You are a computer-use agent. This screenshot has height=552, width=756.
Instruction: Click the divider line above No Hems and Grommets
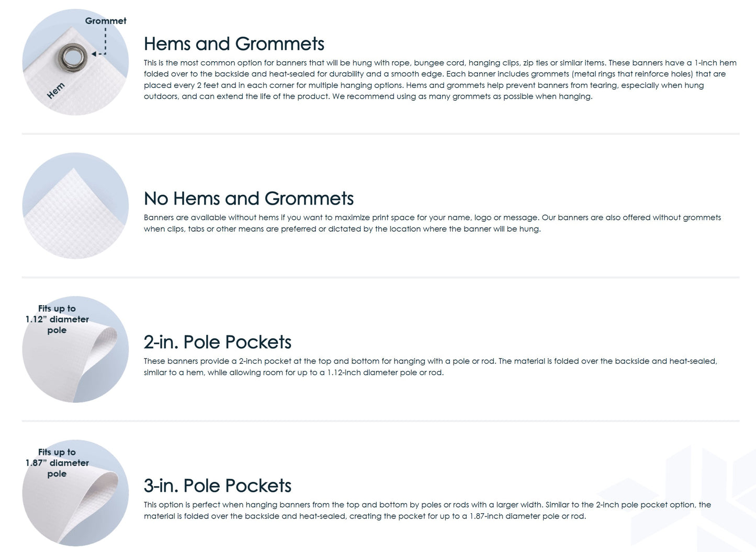pos(380,134)
